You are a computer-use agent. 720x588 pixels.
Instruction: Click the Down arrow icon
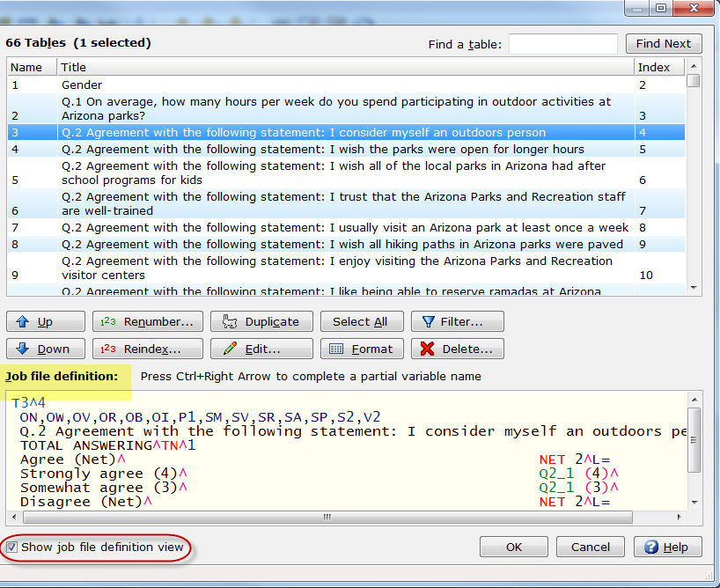23,349
